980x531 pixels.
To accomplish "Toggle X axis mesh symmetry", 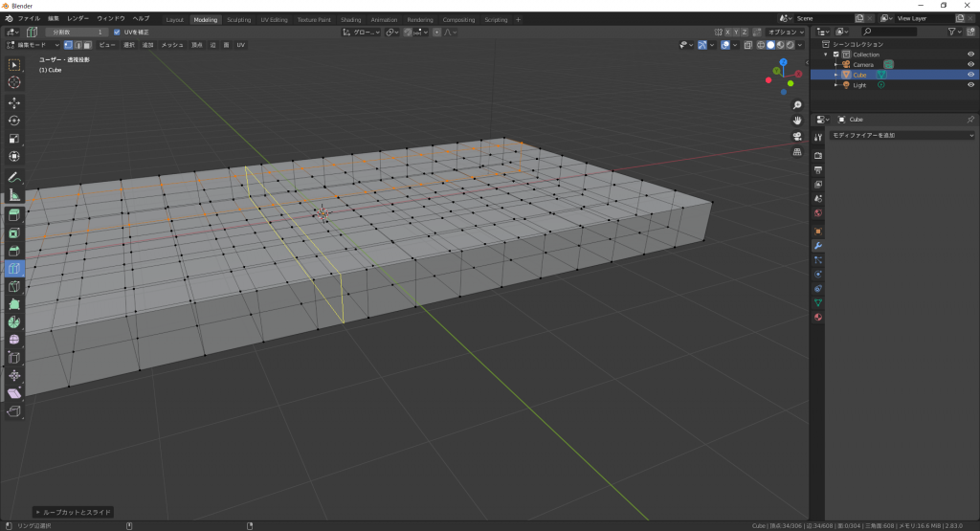I will click(727, 32).
